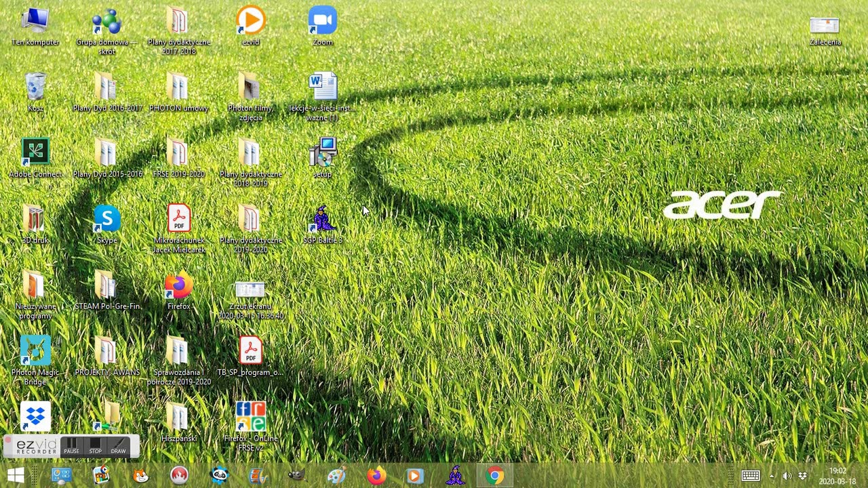The width and height of the screenshot is (868, 488).
Task: Select Plany Dyd 2015-2016 folder
Action: click(x=106, y=159)
